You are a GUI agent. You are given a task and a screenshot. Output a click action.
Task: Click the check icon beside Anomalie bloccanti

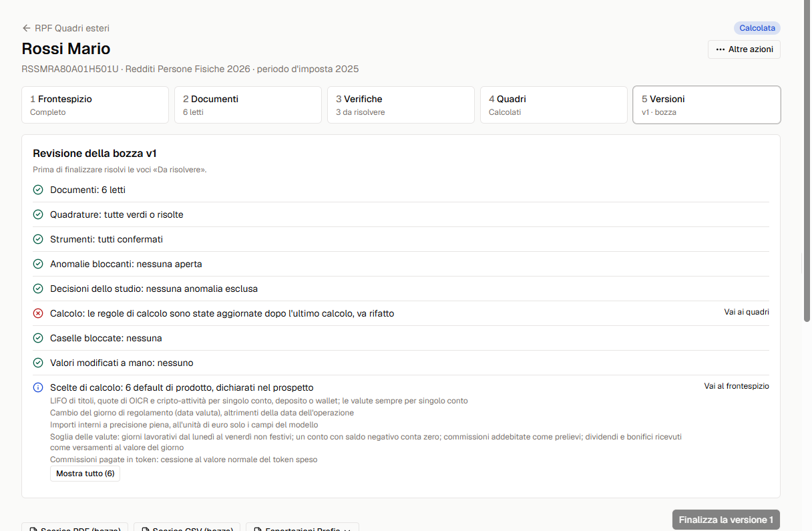(x=38, y=264)
